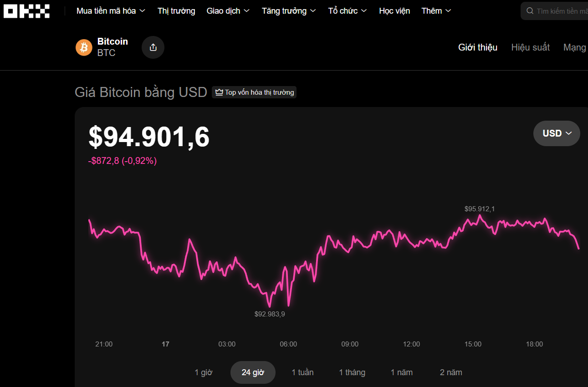The width and height of the screenshot is (588, 387).
Task: Click the OKX logo
Action: (x=26, y=11)
